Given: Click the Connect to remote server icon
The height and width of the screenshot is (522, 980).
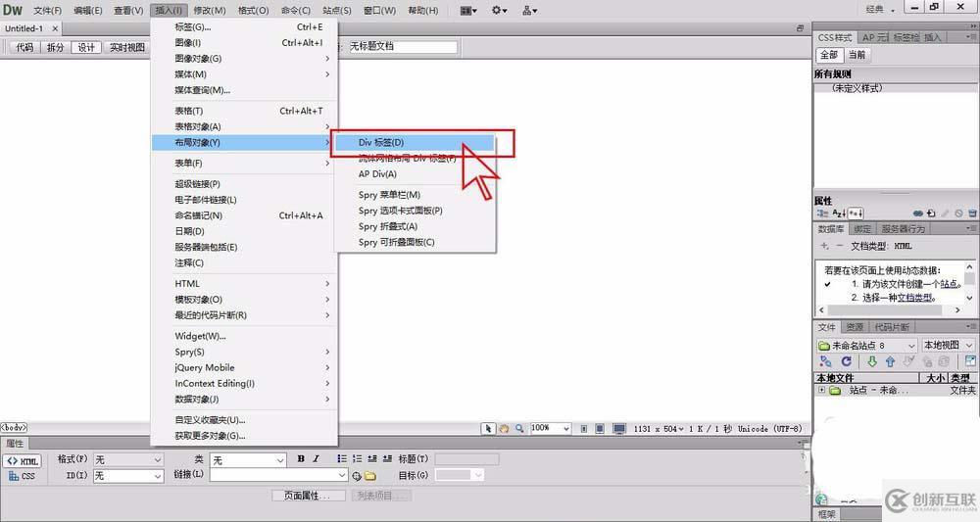Looking at the screenshot, I should coord(825,361).
